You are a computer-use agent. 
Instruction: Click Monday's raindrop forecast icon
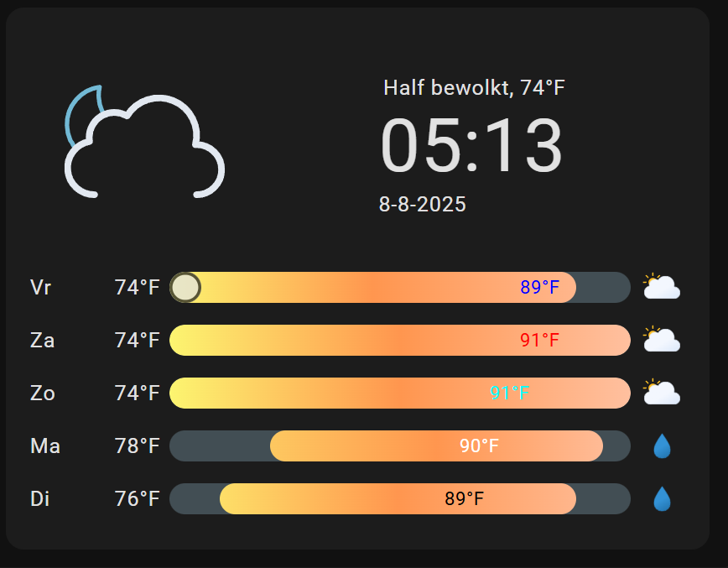(662, 446)
